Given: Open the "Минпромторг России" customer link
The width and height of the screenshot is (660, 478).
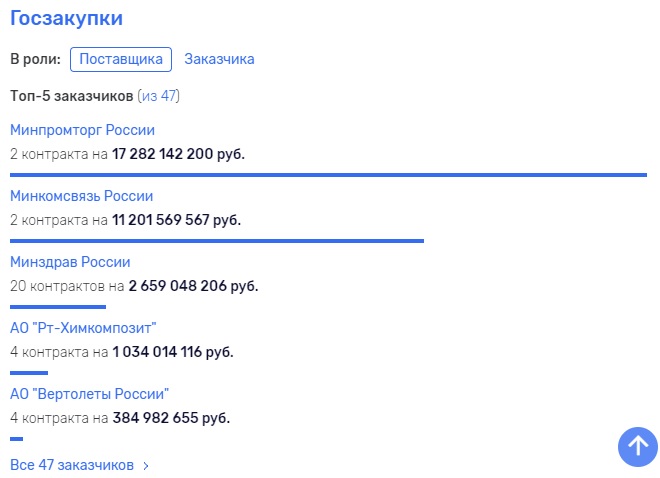Looking at the screenshot, I should 82,130.
